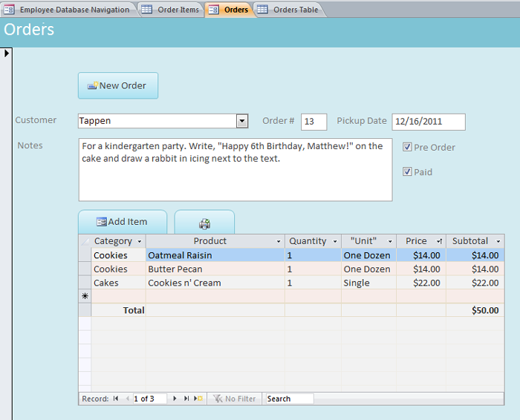The width and height of the screenshot is (520, 420).
Task: Go to previous record in navigator
Action: 126,398
